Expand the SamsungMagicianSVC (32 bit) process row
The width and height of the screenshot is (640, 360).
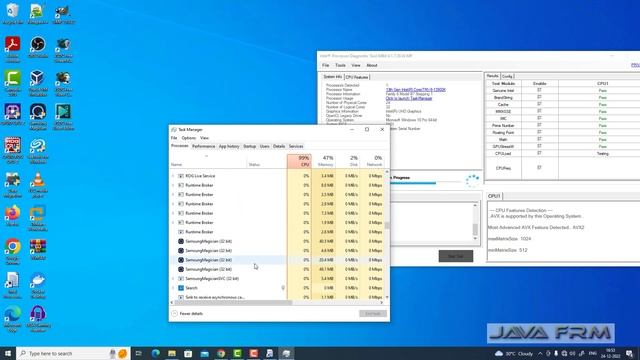coord(173,279)
